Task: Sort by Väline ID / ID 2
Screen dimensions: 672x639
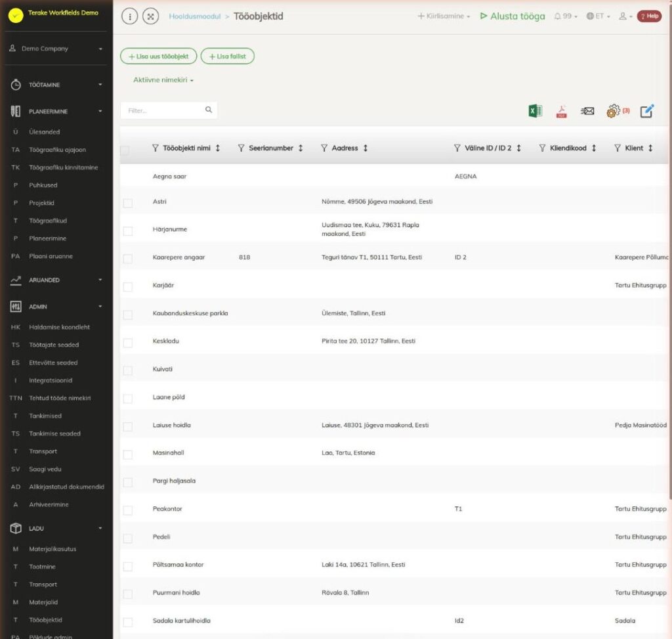Action: (518, 148)
